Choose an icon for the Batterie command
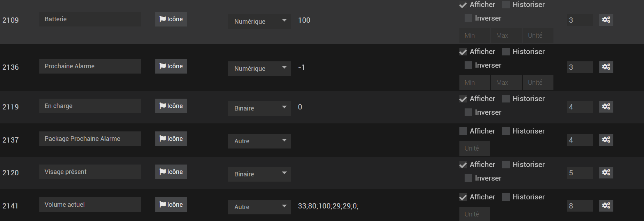 click(x=171, y=19)
